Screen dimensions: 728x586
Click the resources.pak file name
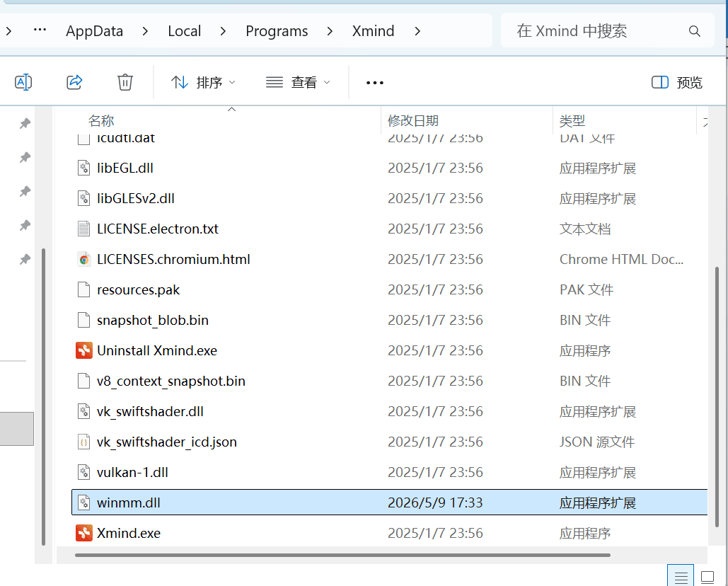click(138, 289)
